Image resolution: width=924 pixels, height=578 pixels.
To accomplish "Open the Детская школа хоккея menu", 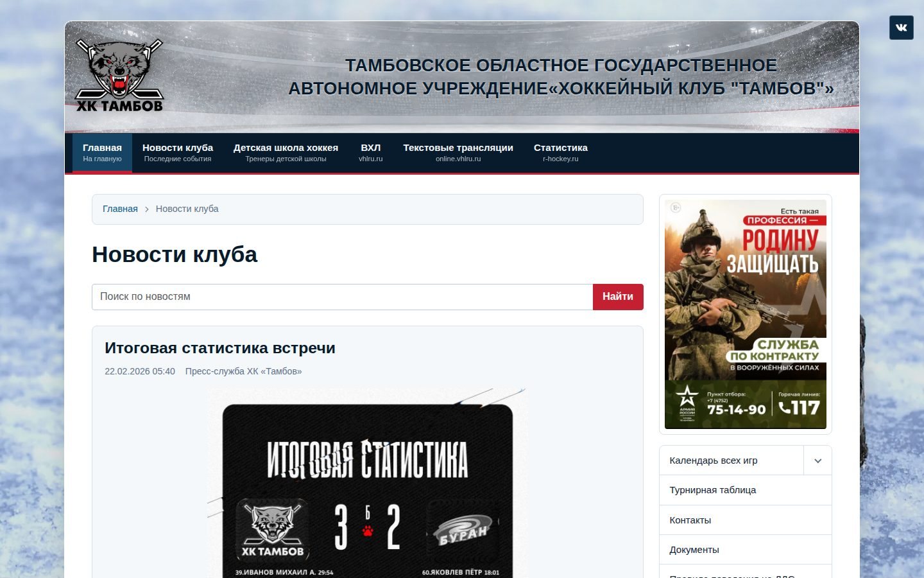I will [x=286, y=153].
